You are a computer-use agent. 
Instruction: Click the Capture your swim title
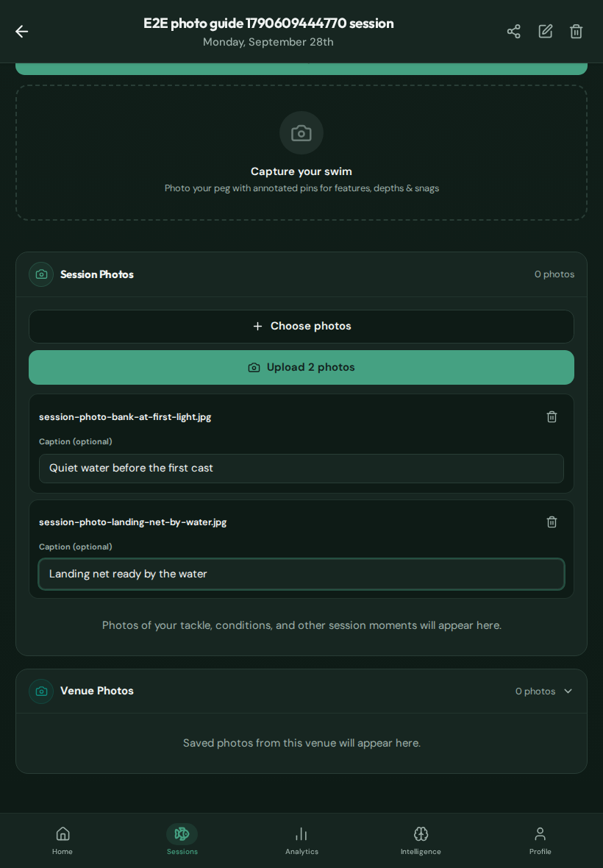pos(301,171)
